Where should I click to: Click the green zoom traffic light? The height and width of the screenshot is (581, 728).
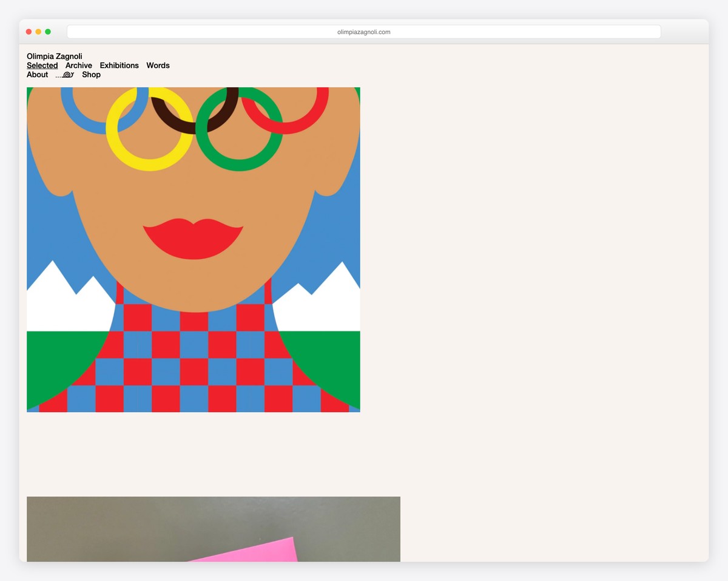click(48, 31)
